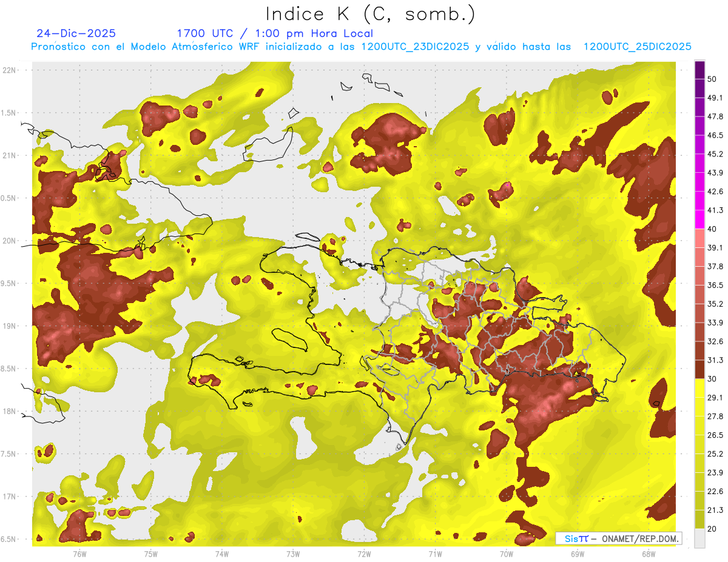Screen dimensions: 728x562
Task: Click the 'Indice K (C, somb.)' chart title
Action: (370, 15)
